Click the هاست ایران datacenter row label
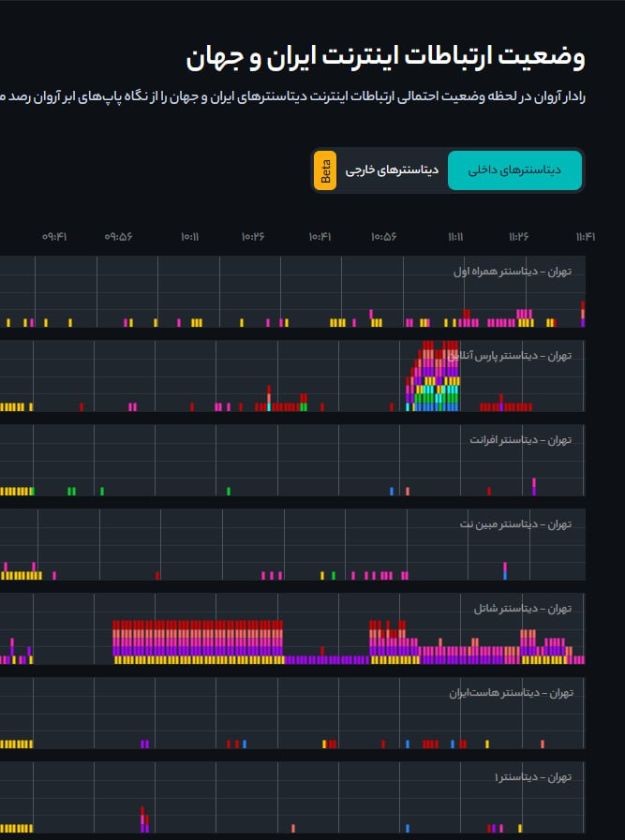625x840 pixels. coord(510,692)
